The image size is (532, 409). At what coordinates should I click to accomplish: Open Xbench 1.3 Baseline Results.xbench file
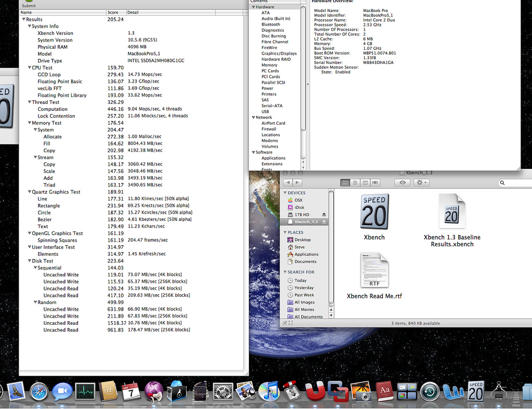tap(451, 212)
